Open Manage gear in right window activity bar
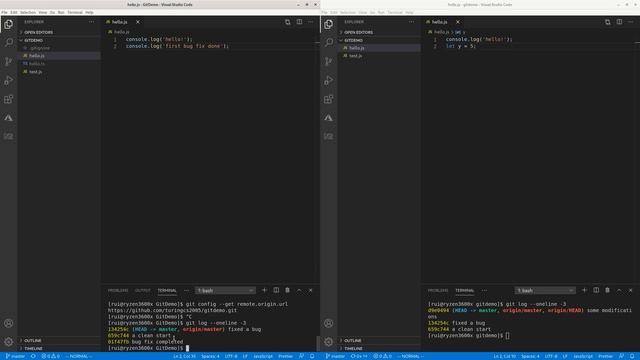640x360 pixels. [329, 342]
